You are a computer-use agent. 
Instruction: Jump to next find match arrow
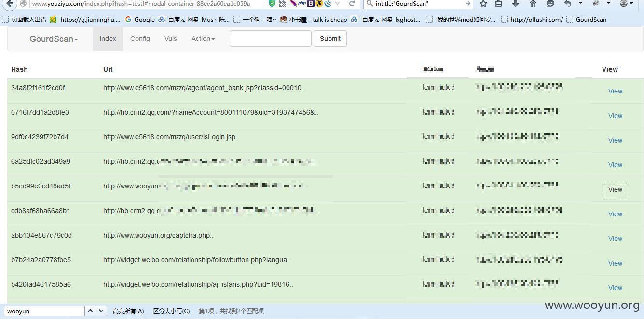[x=101, y=311]
